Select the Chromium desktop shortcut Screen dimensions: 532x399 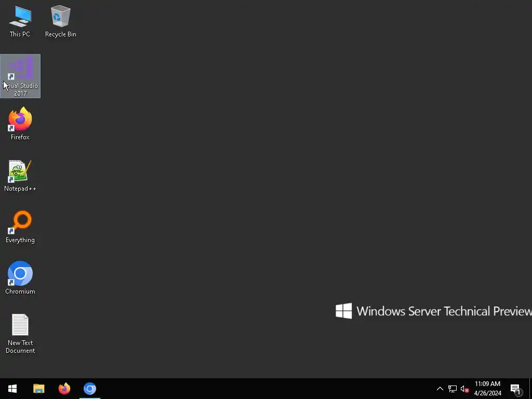click(20, 278)
